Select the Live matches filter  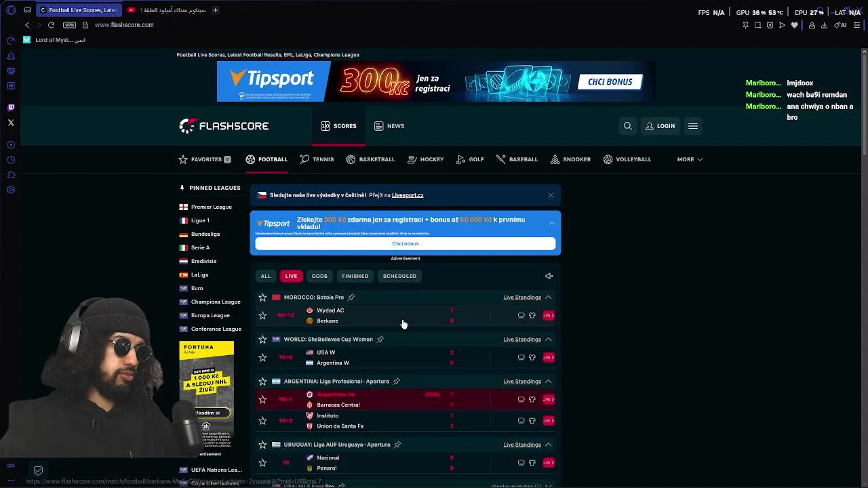(x=291, y=276)
